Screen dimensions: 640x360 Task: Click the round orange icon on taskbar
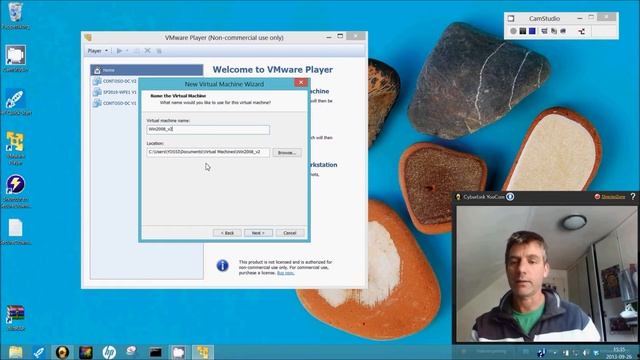(x=62, y=352)
